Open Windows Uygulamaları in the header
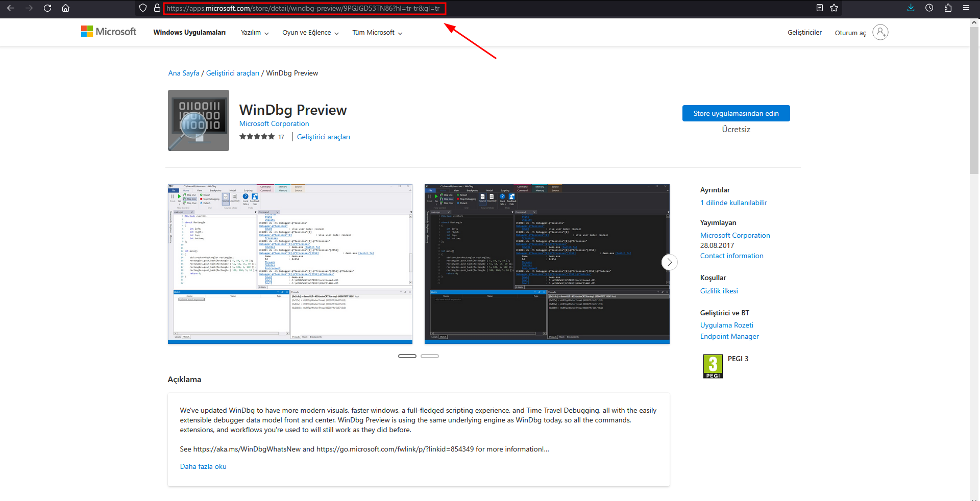This screenshot has height=501, width=980. [x=189, y=33]
